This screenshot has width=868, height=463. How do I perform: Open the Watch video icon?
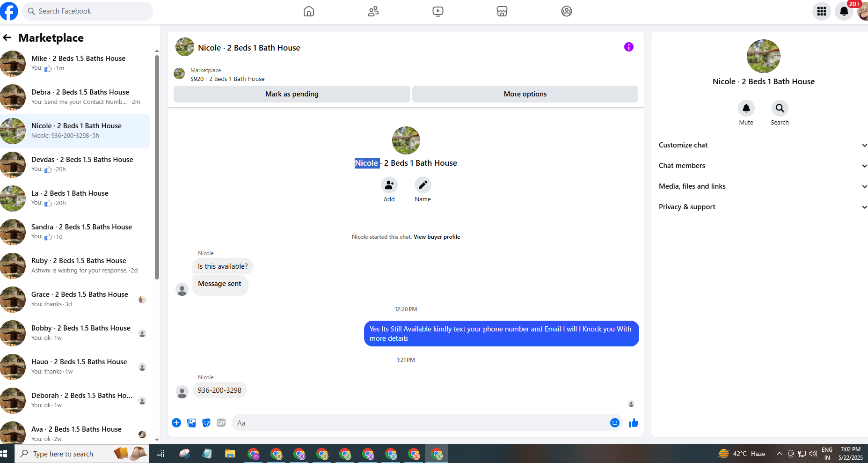(x=438, y=11)
